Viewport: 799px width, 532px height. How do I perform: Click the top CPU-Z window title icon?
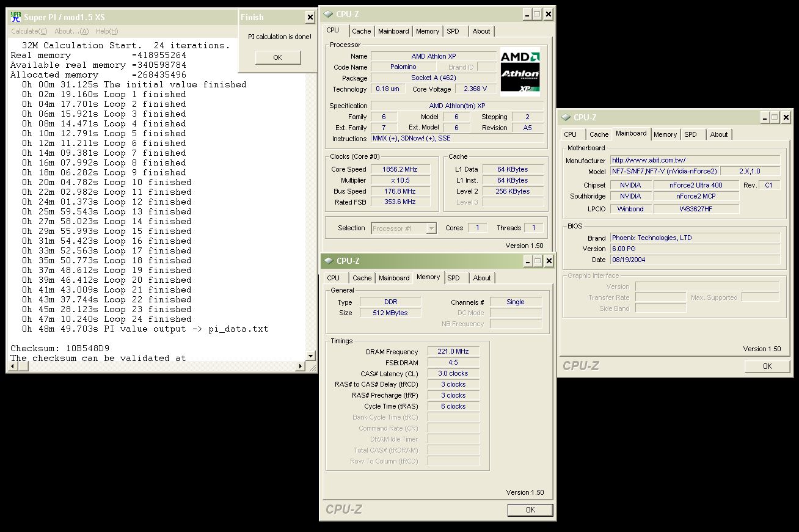pyautogui.click(x=328, y=14)
